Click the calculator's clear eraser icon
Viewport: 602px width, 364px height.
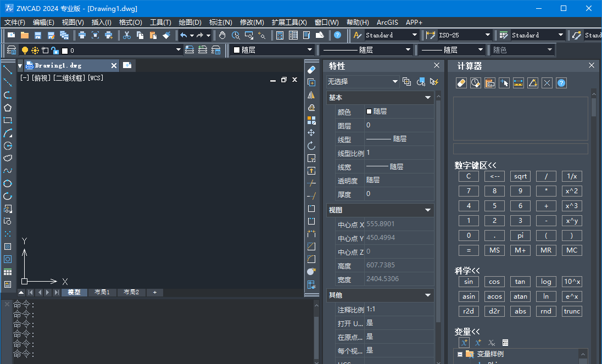point(461,83)
